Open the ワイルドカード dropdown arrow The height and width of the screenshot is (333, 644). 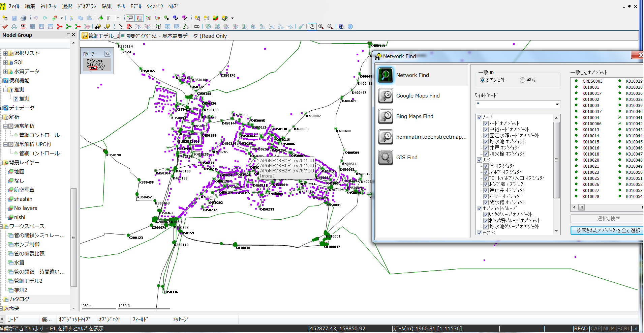[x=557, y=104]
